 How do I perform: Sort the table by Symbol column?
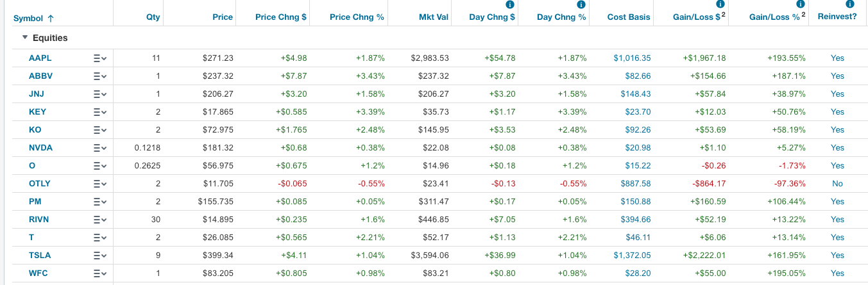click(33, 18)
